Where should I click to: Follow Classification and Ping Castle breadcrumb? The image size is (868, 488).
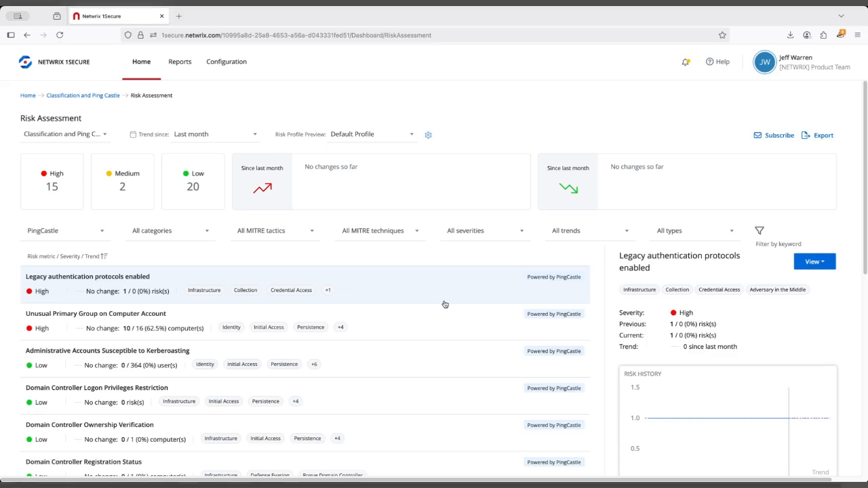[x=83, y=96]
